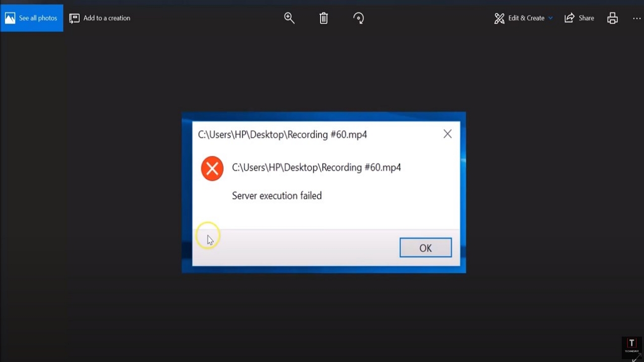Open the three-dots See more menu
Viewport: 644px width, 362px height.
[x=636, y=18]
